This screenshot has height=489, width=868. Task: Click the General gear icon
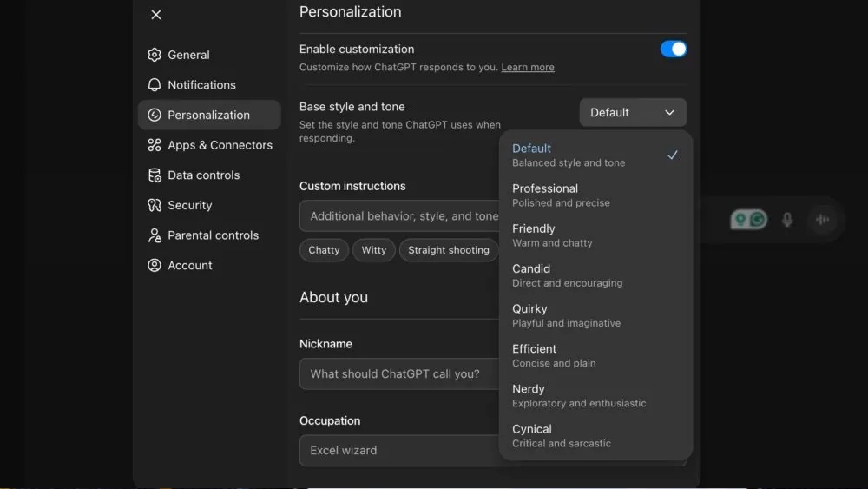(155, 55)
